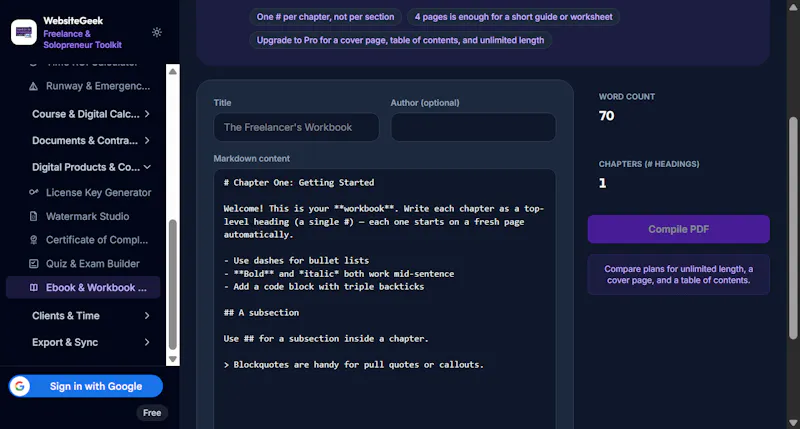The height and width of the screenshot is (429, 800).
Task: Click the Free plan badge
Action: click(x=152, y=413)
